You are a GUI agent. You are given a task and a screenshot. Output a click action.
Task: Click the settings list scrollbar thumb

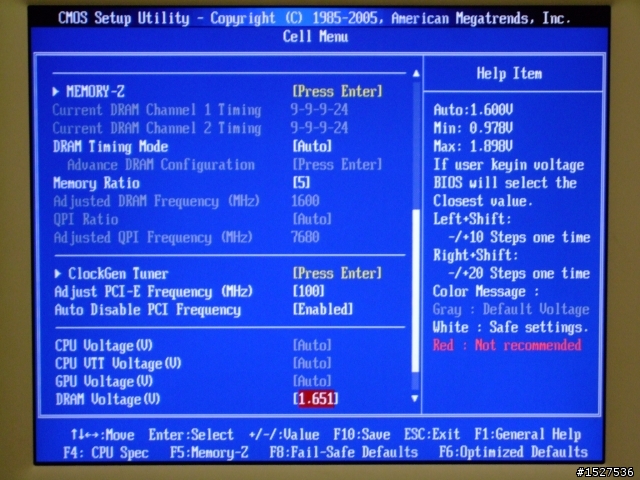point(416,291)
